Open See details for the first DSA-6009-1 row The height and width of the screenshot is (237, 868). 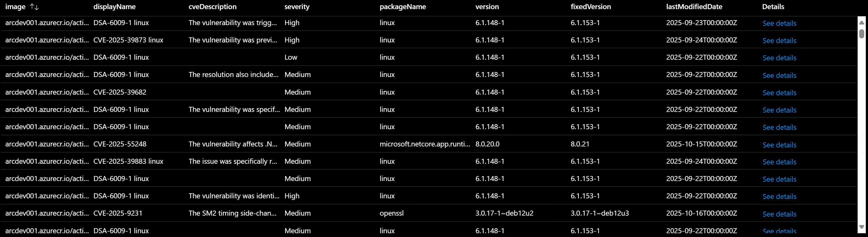[x=779, y=23]
